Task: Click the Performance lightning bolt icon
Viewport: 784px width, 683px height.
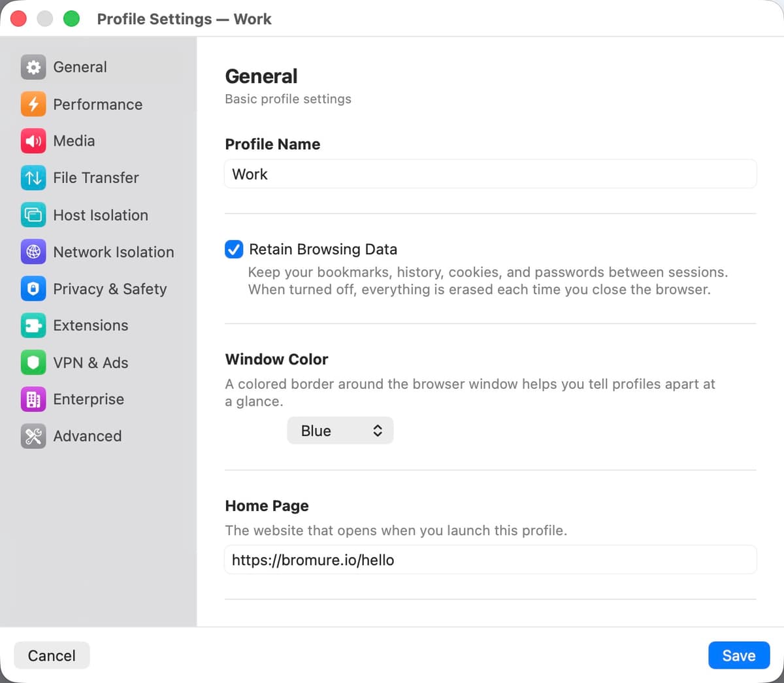Action: click(33, 104)
